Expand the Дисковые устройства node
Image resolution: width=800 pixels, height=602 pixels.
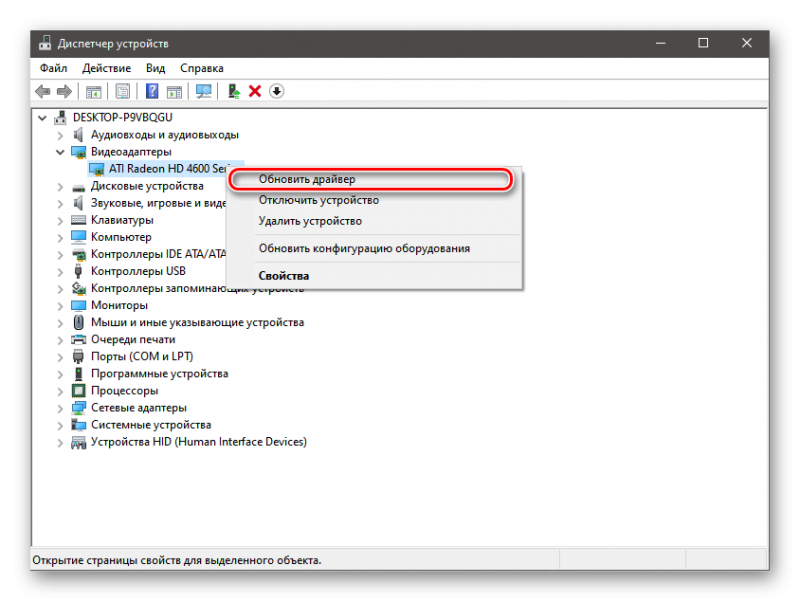click(60, 187)
